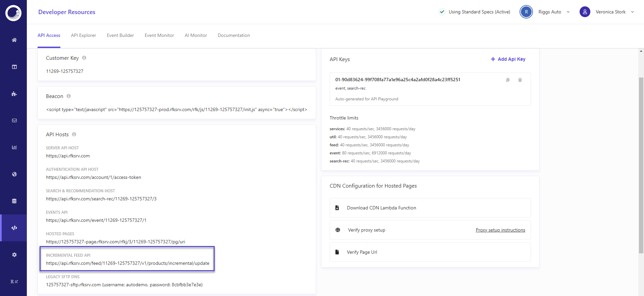Select the Events API URL
The height and width of the screenshot is (296, 644).
tap(96, 220)
